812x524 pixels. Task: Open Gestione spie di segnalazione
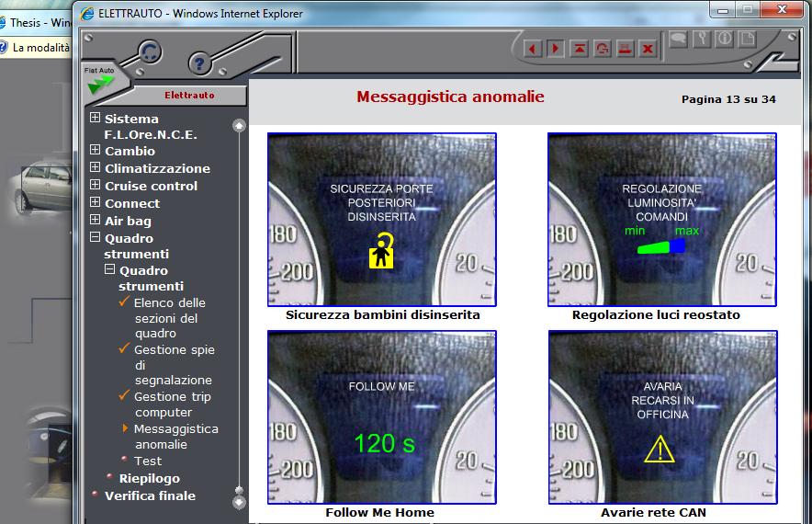pos(174,365)
